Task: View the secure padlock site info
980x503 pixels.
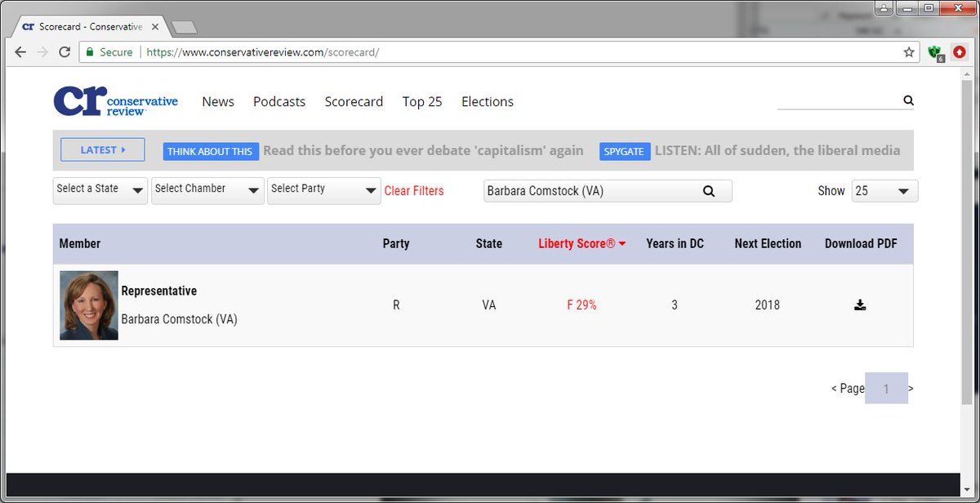Action: tap(90, 51)
